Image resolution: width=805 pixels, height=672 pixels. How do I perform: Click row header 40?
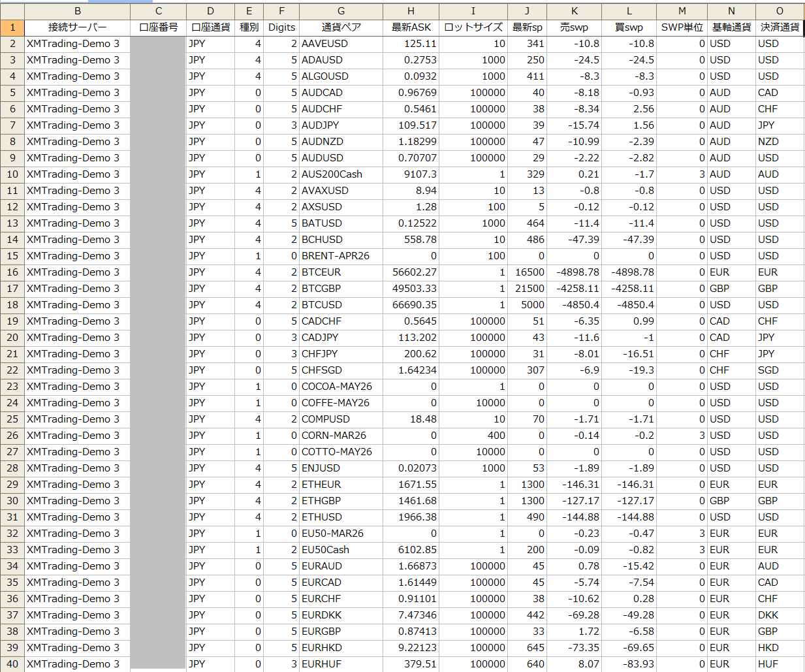tap(12, 664)
